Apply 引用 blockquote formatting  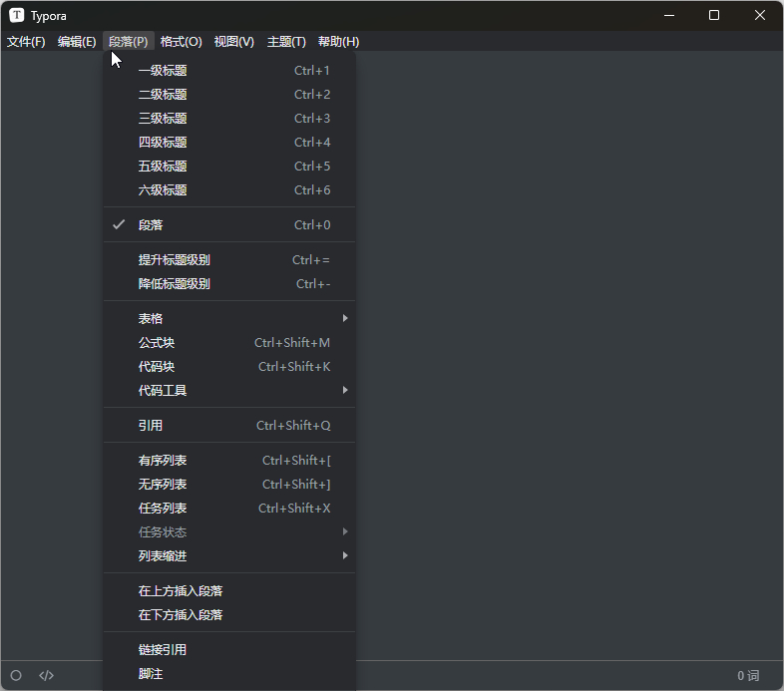coord(229,426)
